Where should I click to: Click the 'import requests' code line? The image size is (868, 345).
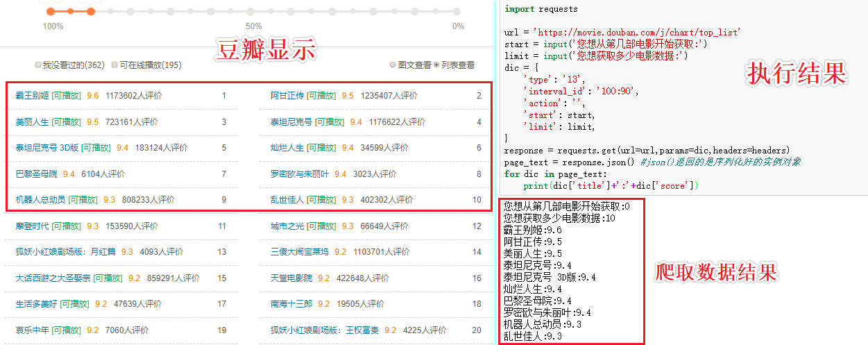click(541, 9)
